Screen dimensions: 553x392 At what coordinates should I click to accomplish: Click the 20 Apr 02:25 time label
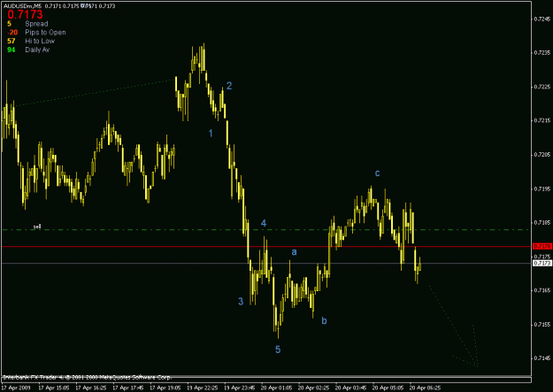point(313,388)
